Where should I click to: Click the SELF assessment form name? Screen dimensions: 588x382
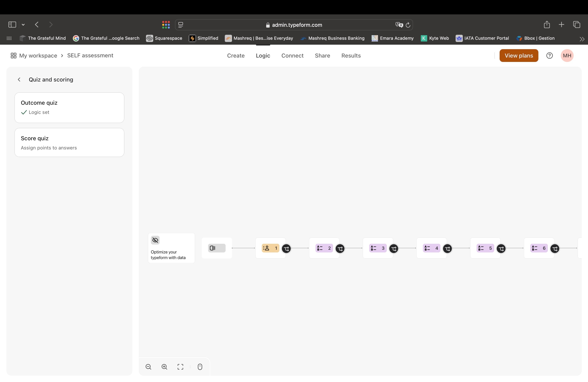coord(90,56)
